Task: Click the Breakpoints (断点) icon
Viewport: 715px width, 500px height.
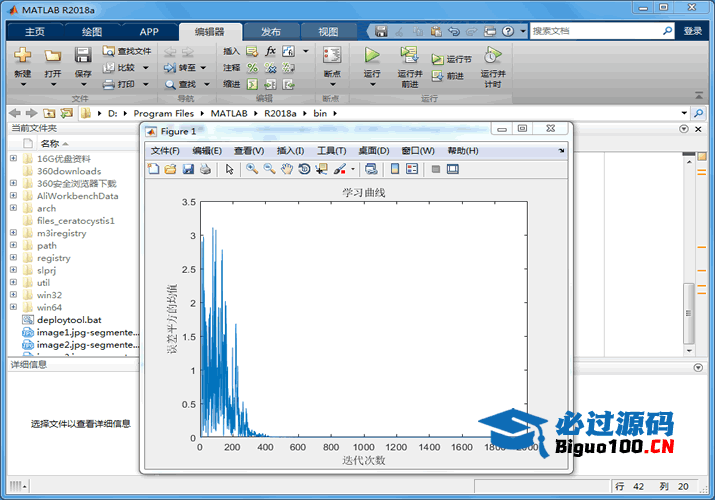Action: coord(332,55)
